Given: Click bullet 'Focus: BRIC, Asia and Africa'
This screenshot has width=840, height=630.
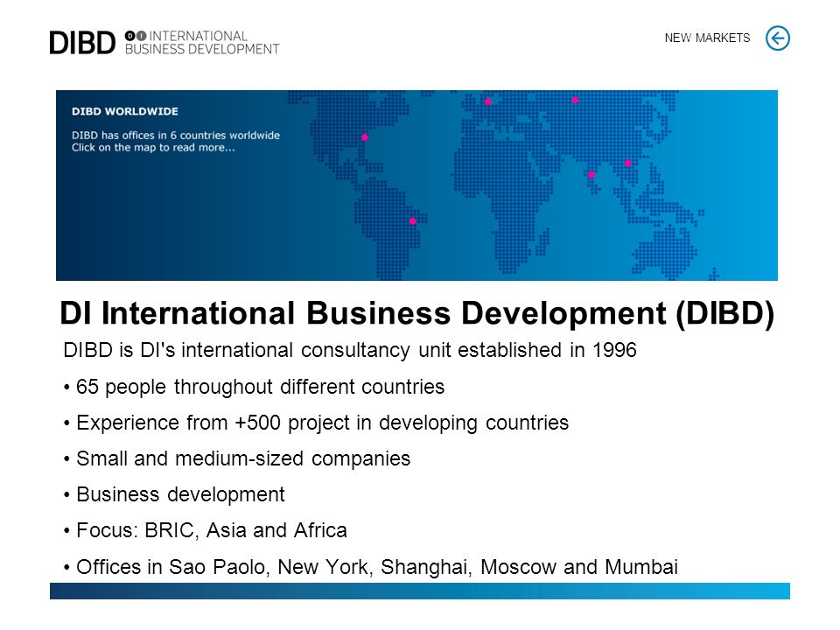Looking at the screenshot, I should point(205,530).
